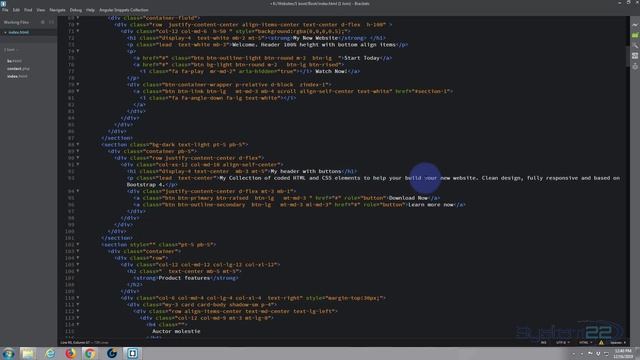This screenshot has width=640, height=360.
Task: Click 'Download Now' text on line 95
Action: (x=408, y=198)
